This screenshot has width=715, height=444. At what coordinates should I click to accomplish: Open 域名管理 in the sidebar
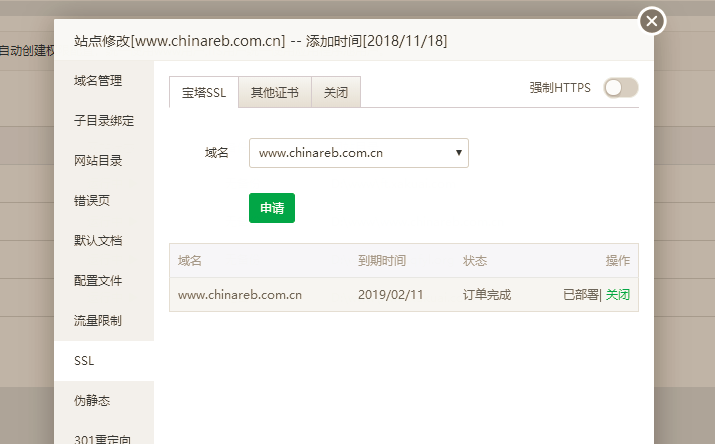104,81
